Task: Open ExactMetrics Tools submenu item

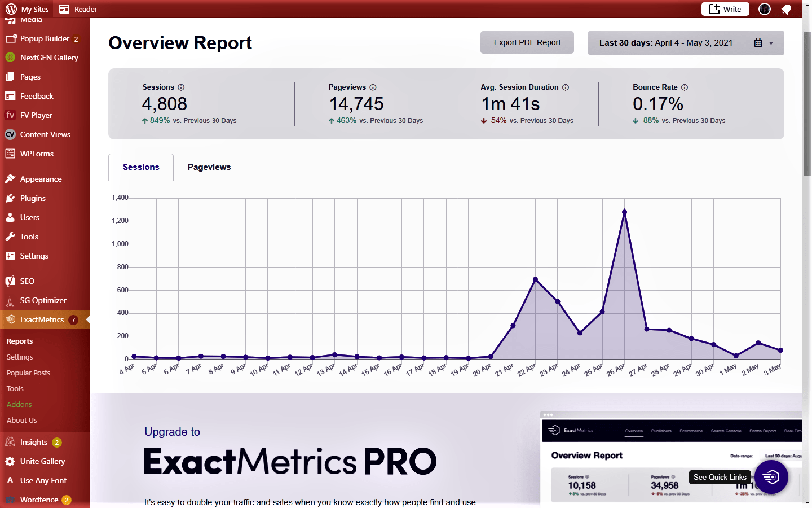Action: [x=15, y=388]
